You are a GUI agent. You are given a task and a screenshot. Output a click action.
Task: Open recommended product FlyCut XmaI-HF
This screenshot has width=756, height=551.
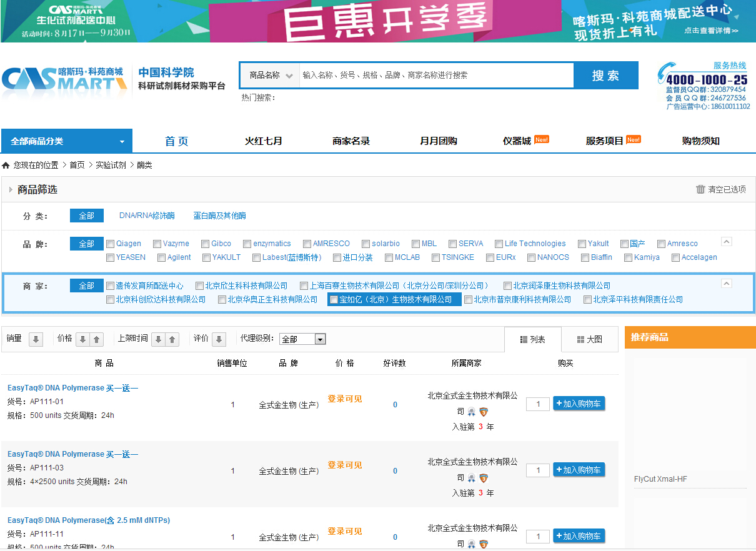[x=660, y=479]
